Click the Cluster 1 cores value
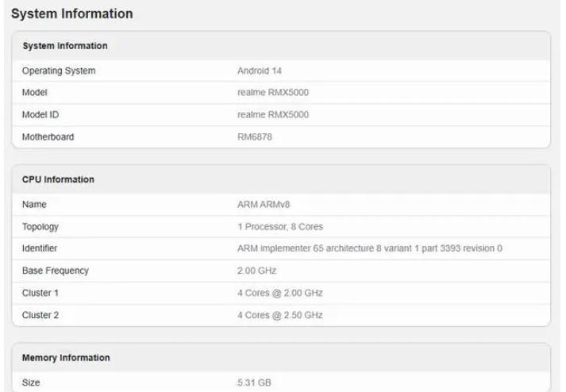The width and height of the screenshot is (566, 392). 279,293
